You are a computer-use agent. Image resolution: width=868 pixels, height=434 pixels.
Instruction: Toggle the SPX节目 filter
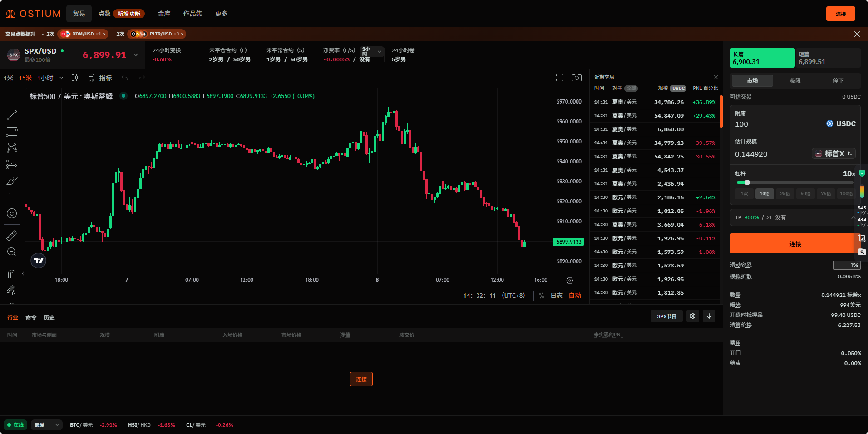pyautogui.click(x=666, y=316)
